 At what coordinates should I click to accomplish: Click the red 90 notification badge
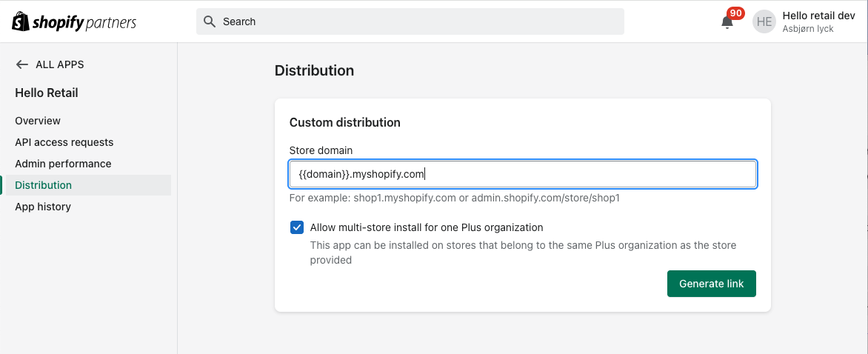tap(735, 13)
